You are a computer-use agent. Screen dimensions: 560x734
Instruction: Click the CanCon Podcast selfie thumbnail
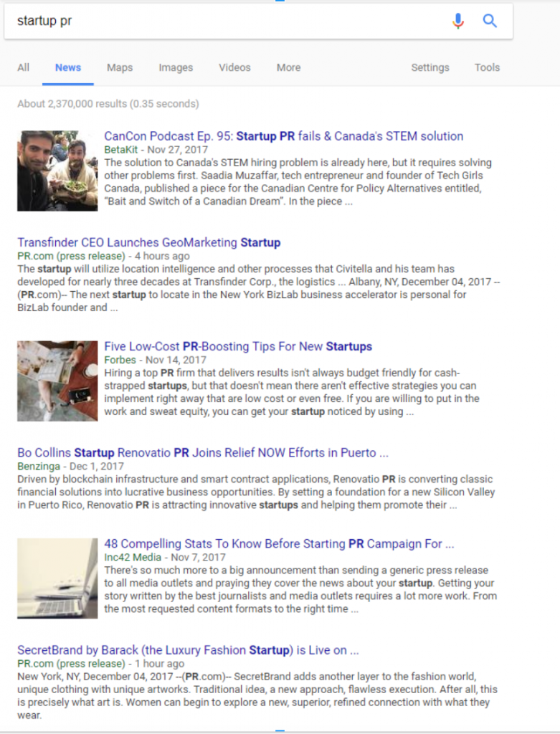pyautogui.click(x=57, y=171)
